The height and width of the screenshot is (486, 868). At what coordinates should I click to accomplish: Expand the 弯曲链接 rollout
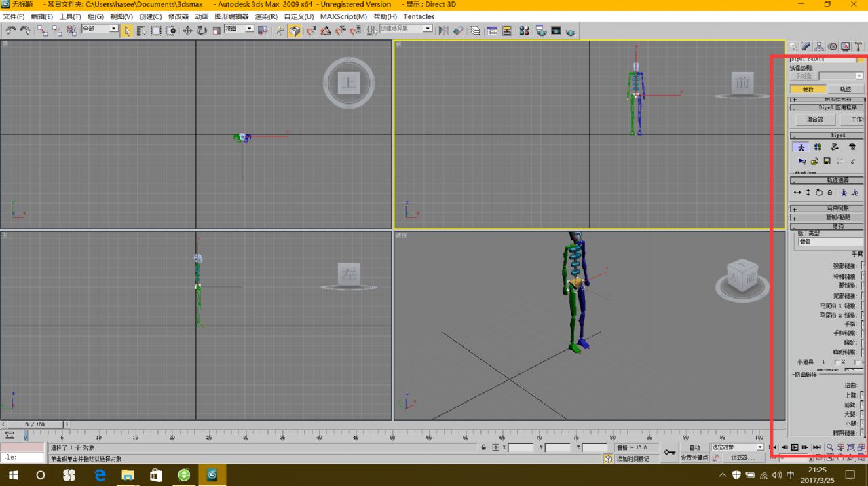tap(828, 208)
